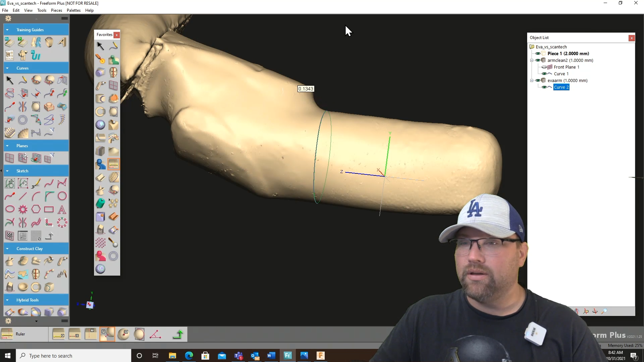This screenshot has height=362, width=644.
Task: Click the first Planes tool icon
Action: tap(9, 158)
